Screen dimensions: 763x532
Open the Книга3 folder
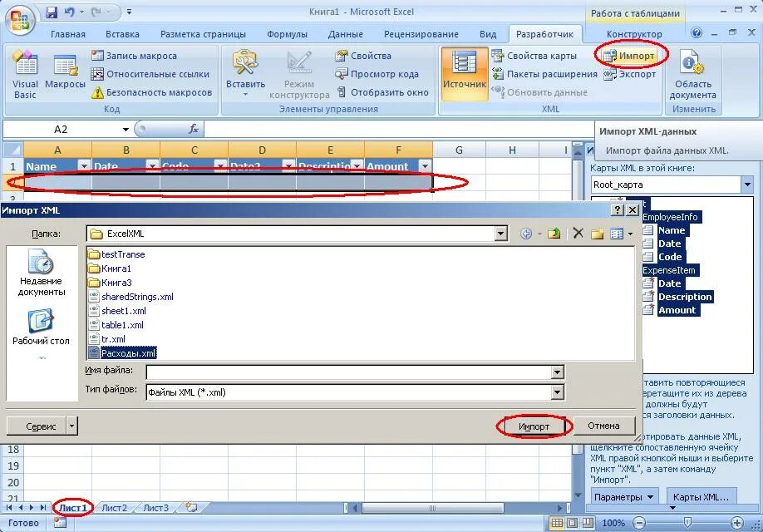point(110,283)
